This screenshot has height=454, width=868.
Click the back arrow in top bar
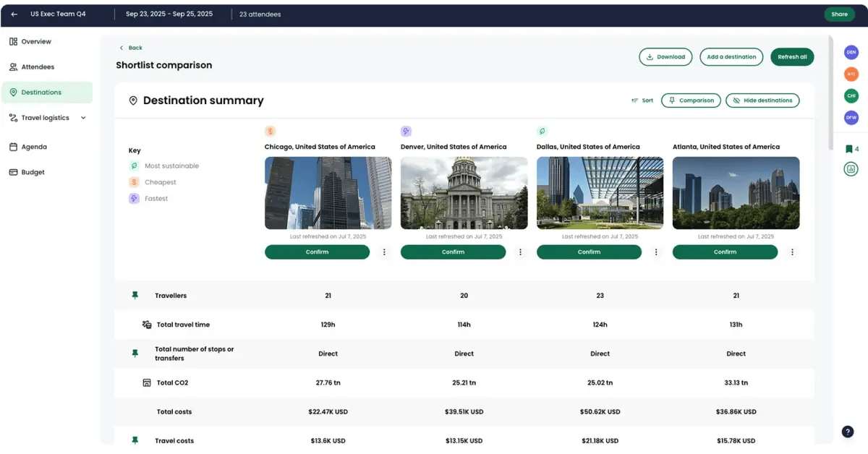[x=14, y=14]
